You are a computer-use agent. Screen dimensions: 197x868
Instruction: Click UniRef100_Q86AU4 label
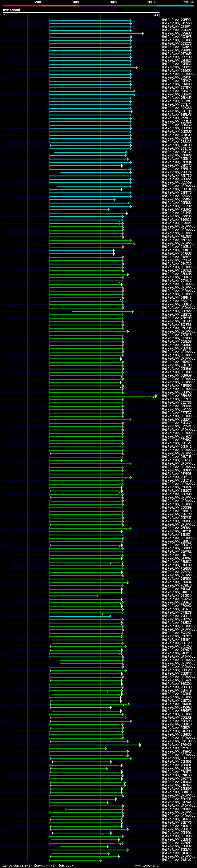pos(177,765)
